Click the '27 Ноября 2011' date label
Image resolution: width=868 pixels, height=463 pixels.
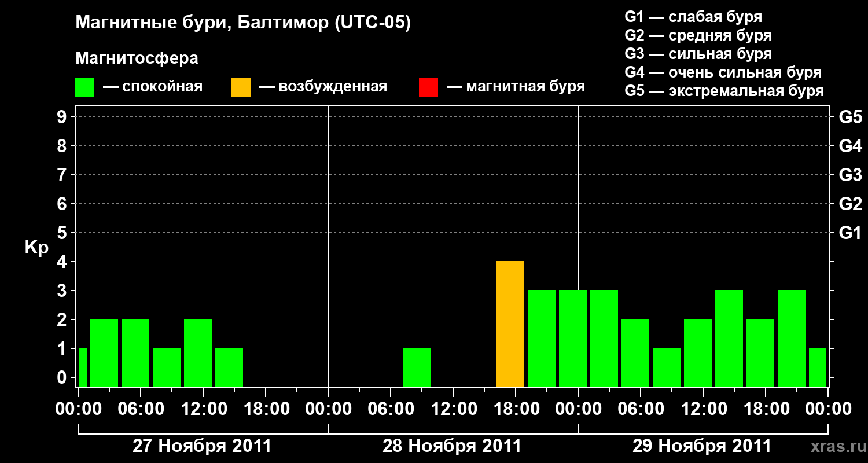[202, 446]
